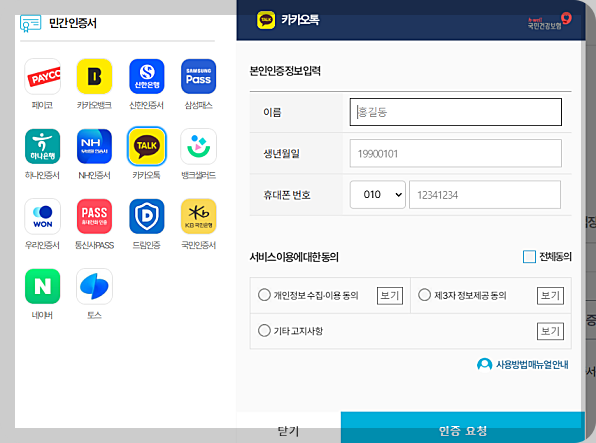Choose the Toss certificate icon
The height and width of the screenshot is (443, 596).
[x=94, y=286]
